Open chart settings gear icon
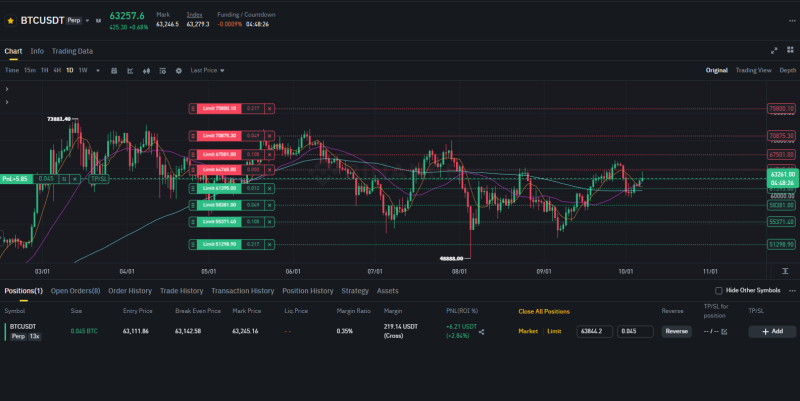The width and height of the screenshot is (800, 401). click(x=179, y=71)
